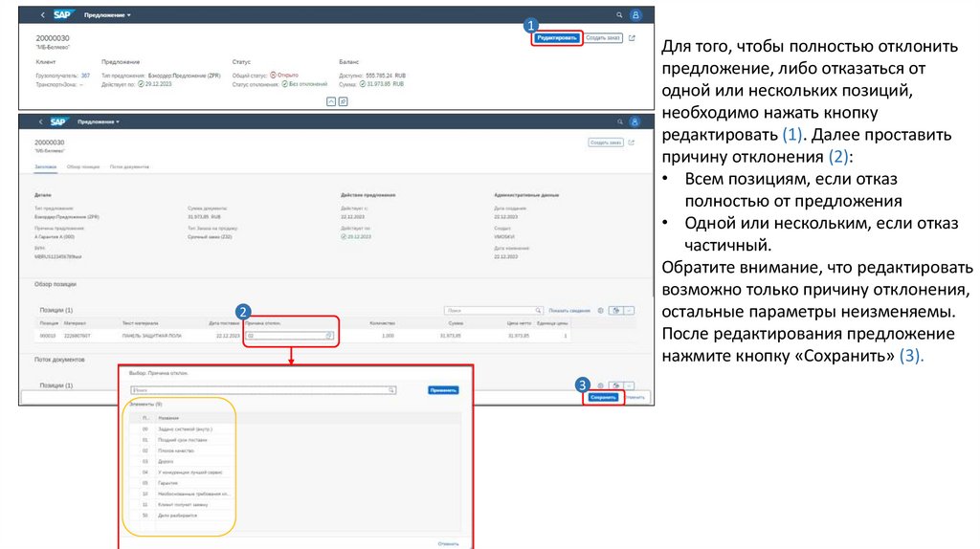980x549 pixels.
Task: Select reason row 02 Плохое качество
Action: pyautogui.click(x=295, y=450)
